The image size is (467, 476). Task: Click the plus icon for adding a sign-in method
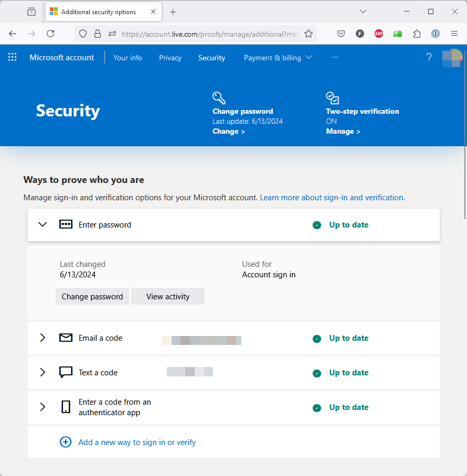click(66, 442)
